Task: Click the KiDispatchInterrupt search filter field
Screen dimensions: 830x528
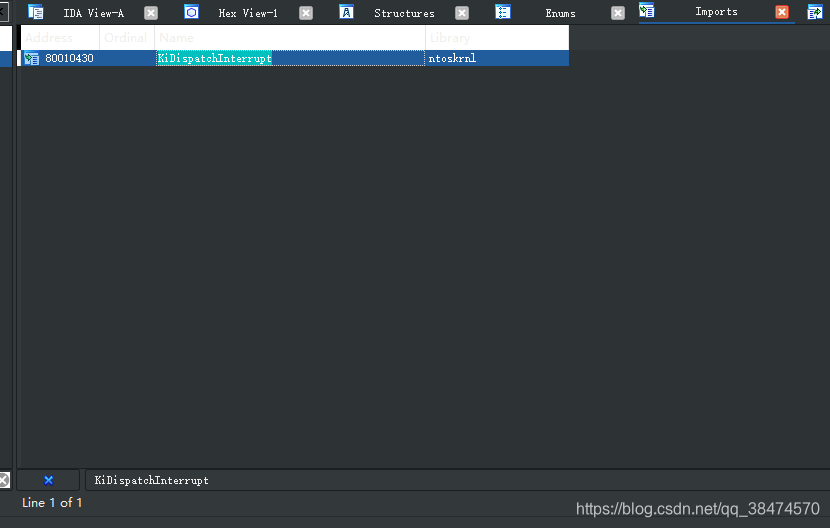Action: [x=457, y=480]
